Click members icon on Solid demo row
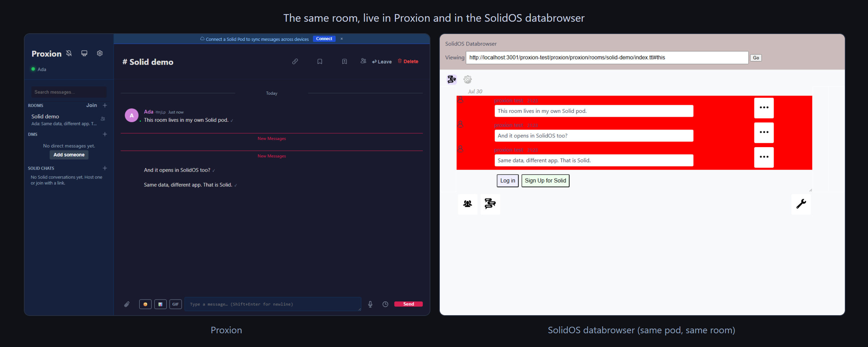The image size is (868, 347). [x=103, y=119]
